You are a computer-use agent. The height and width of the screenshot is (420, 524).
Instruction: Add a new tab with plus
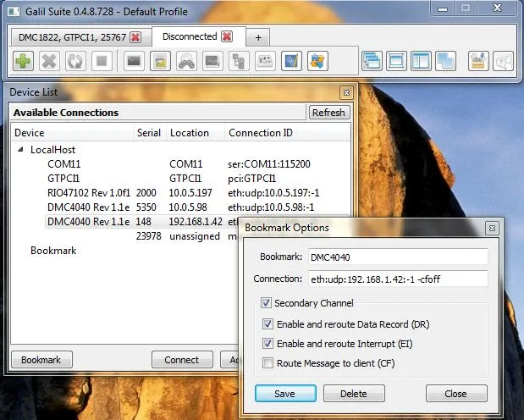point(258,37)
